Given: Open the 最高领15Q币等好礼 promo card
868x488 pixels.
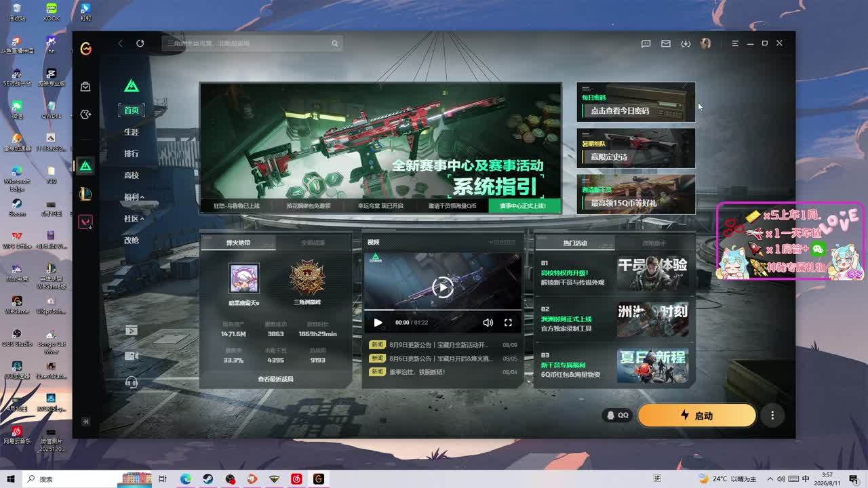Looking at the screenshot, I should [636, 194].
